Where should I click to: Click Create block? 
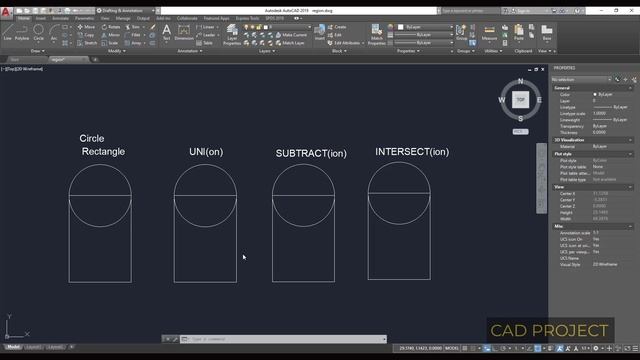point(337,27)
